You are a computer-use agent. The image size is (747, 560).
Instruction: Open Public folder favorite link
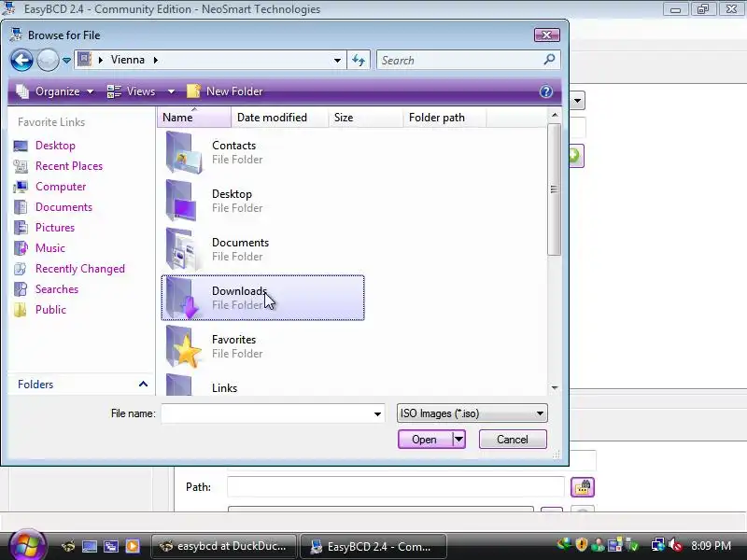[50, 310]
